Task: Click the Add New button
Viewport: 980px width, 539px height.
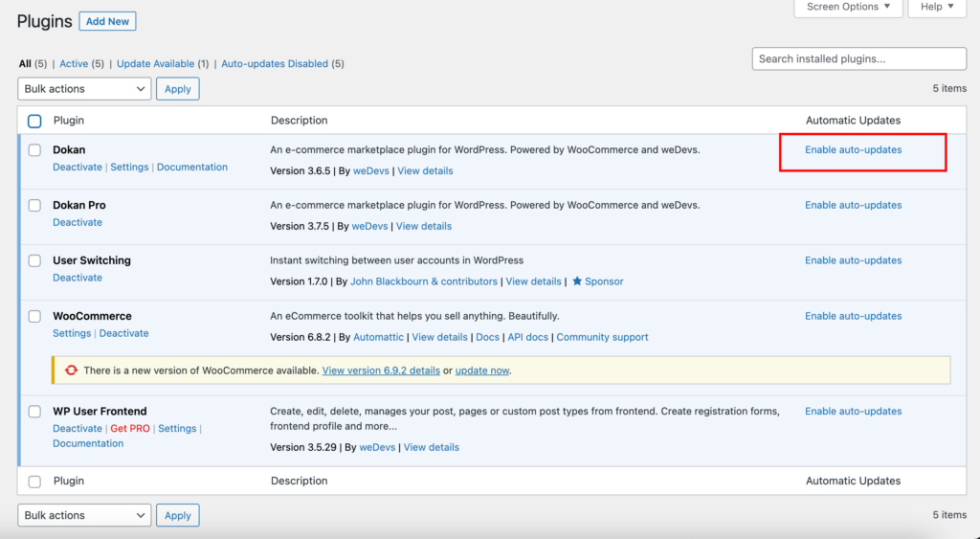Action: [x=107, y=21]
